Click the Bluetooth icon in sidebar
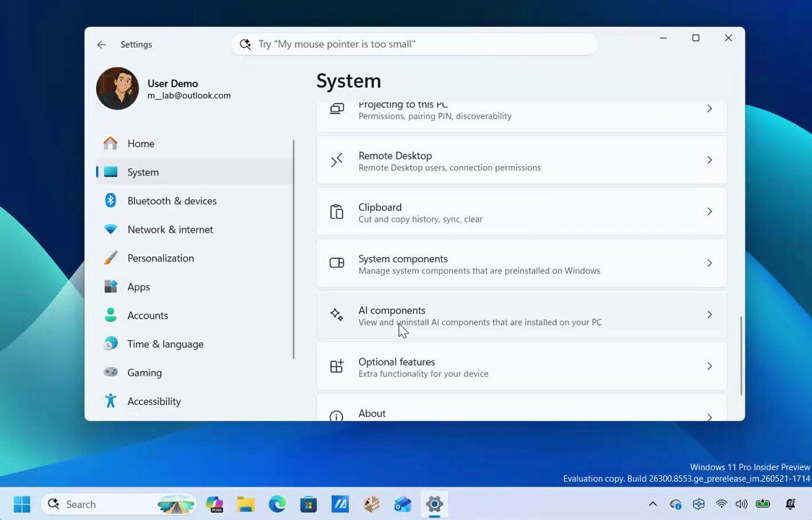This screenshot has width=812, height=520. pos(111,201)
